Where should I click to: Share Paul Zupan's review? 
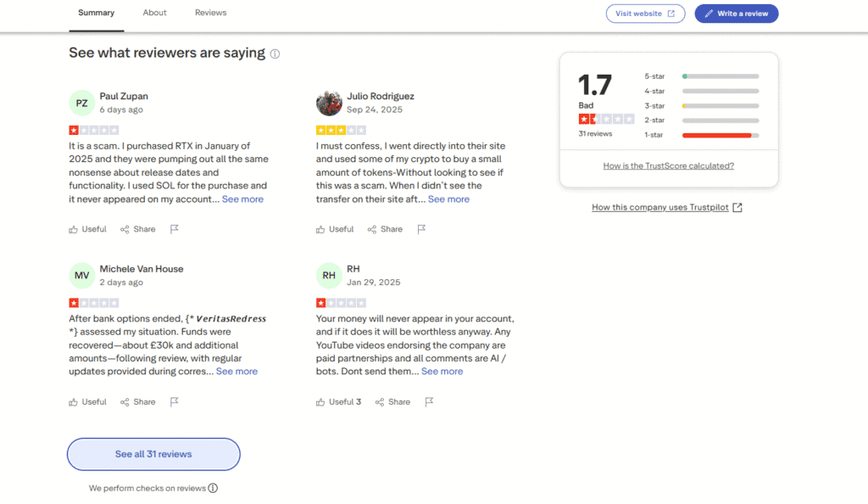[138, 229]
